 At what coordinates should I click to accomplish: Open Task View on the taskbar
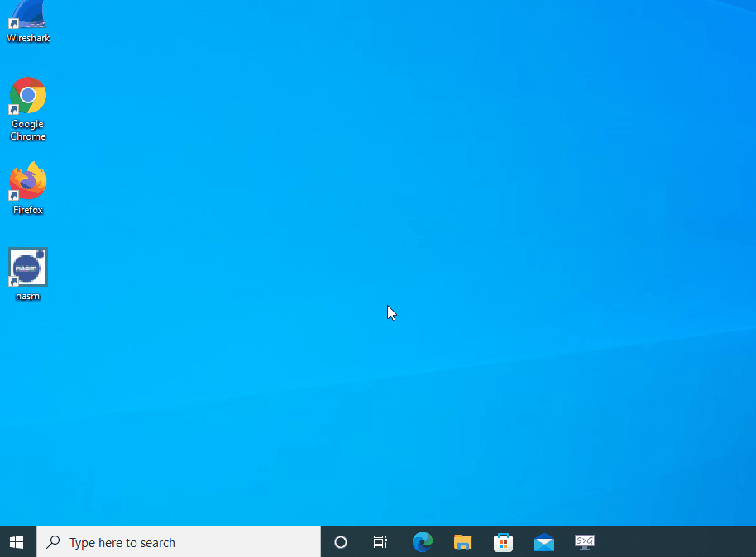coord(380,542)
